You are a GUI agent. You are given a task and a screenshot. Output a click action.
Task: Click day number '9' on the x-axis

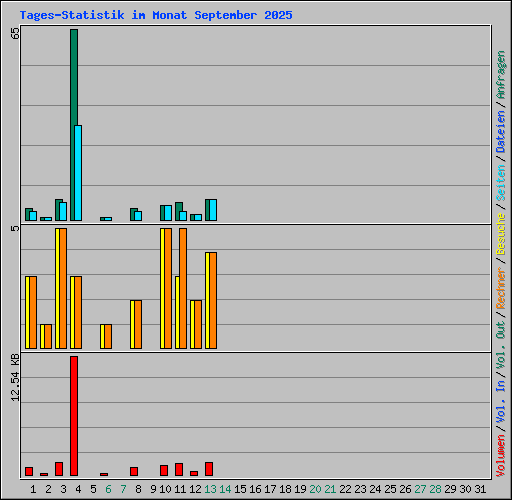pos(153,489)
